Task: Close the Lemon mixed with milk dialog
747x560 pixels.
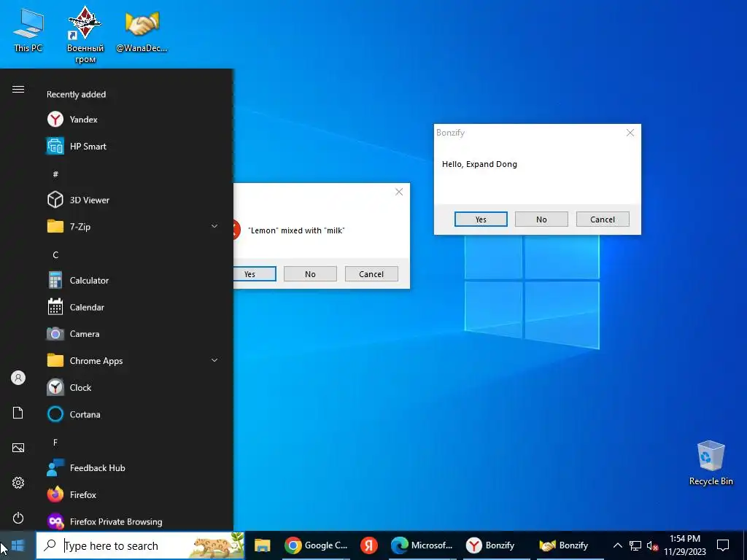Action: pyautogui.click(x=399, y=192)
